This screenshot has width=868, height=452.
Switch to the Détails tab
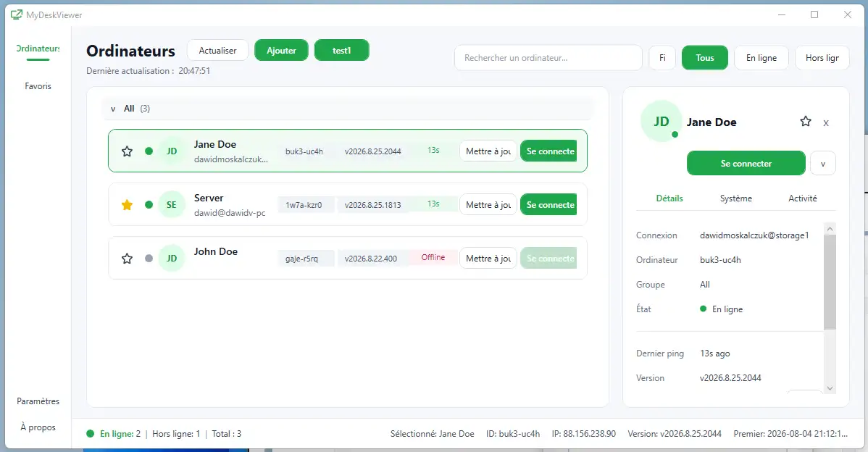point(669,198)
